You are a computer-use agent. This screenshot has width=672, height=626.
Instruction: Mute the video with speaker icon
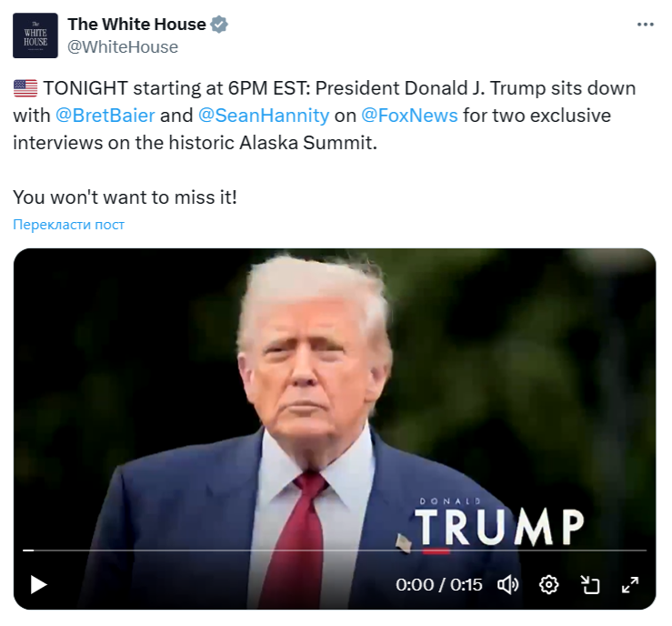pos(507,585)
